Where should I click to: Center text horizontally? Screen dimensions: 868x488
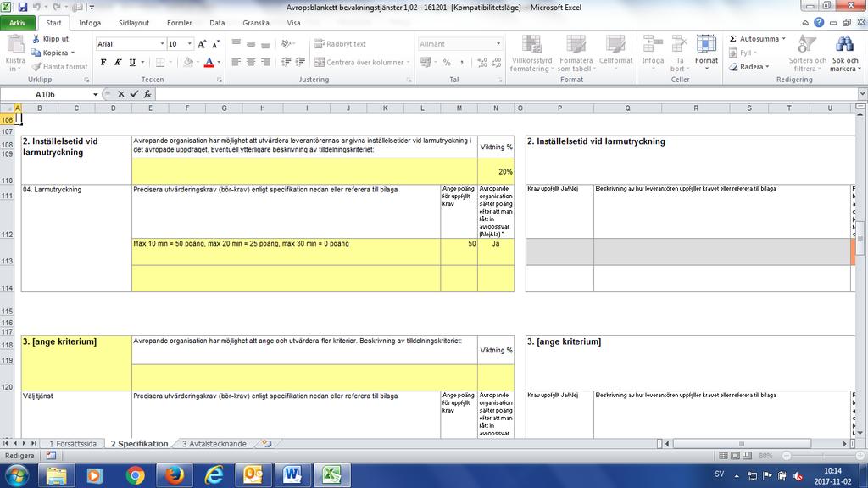[251, 62]
